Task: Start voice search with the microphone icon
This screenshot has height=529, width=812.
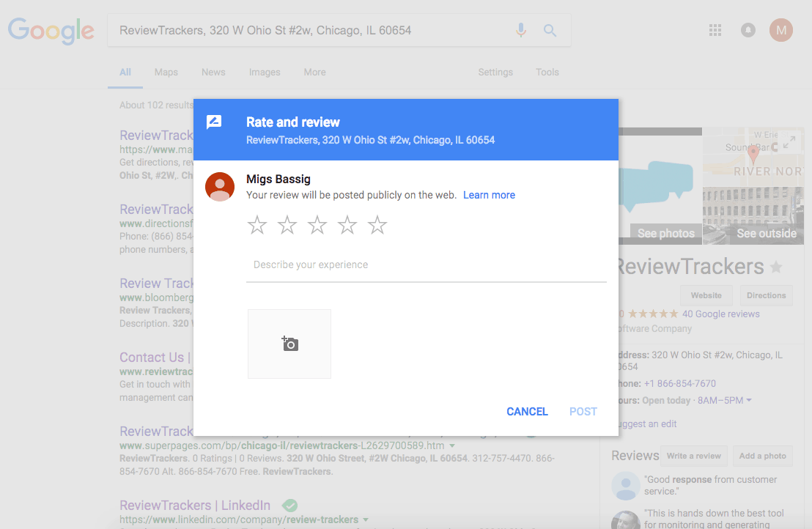Action: pyautogui.click(x=521, y=30)
